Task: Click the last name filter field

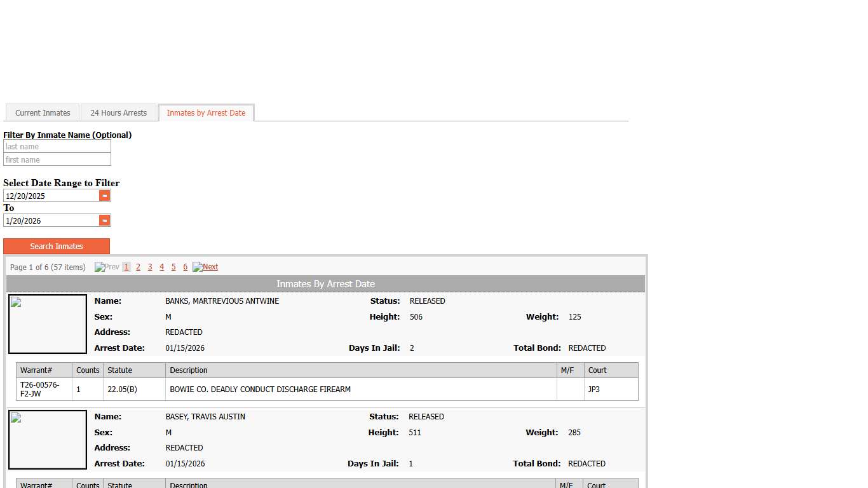Action: point(57,147)
